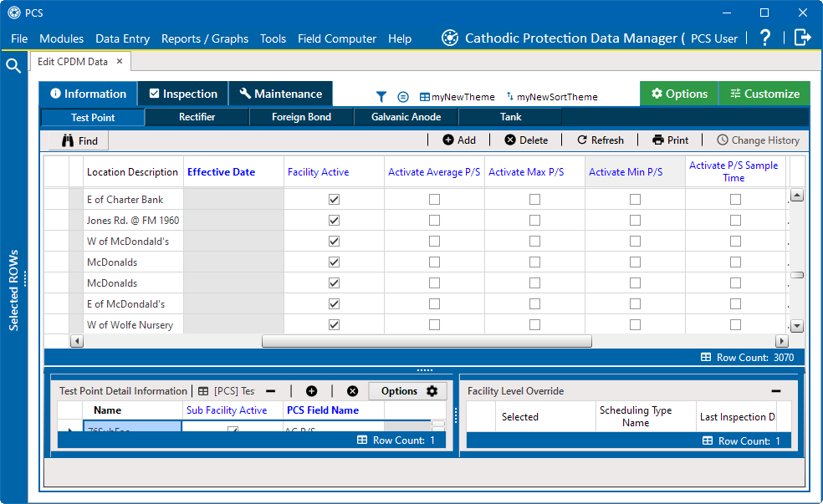Close the Edit CPDM Data tab
The width and height of the screenshot is (823, 504).
[120, 61]
